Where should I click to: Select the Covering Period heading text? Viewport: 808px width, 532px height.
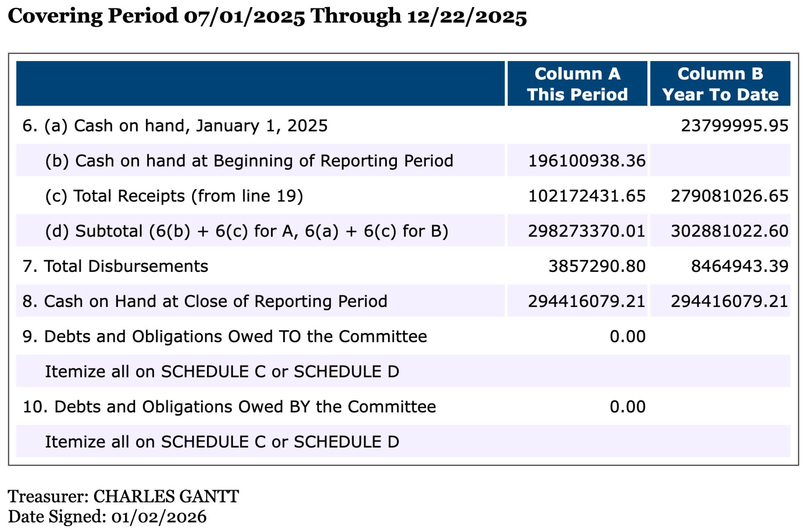267,17
